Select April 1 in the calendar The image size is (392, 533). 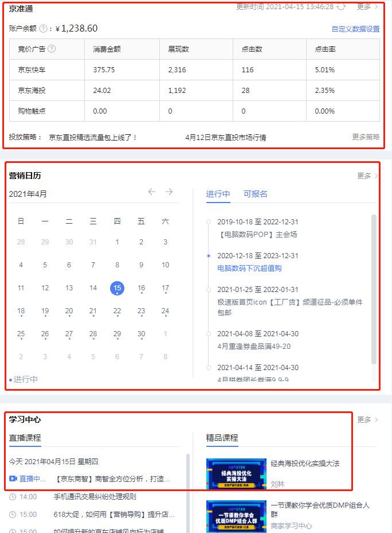[117, 242]
